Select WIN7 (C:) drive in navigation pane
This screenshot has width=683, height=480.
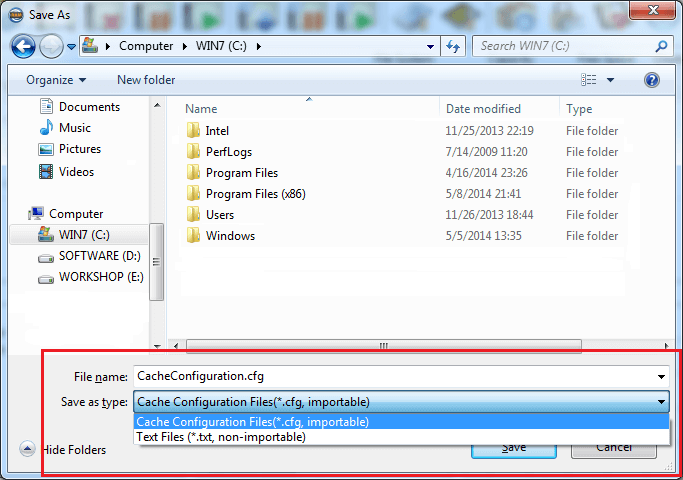[x=79, y=235]
